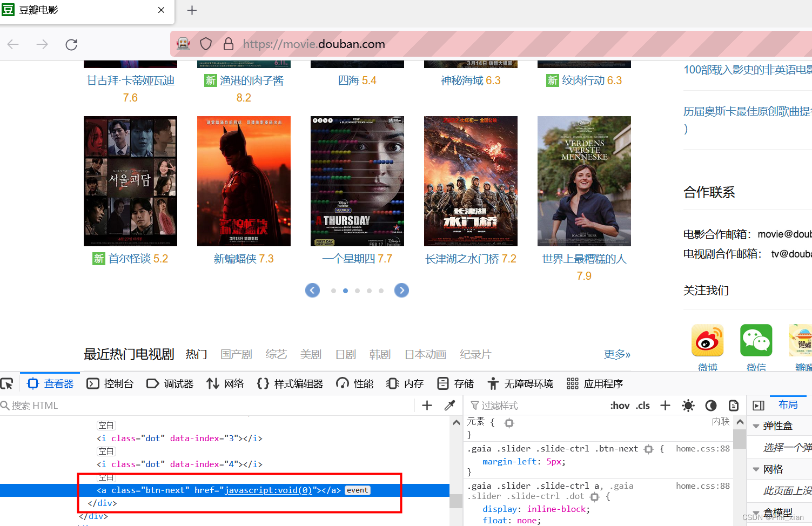Select the fourth slider dot
The image size is (812, 526).
pos(369,291)
